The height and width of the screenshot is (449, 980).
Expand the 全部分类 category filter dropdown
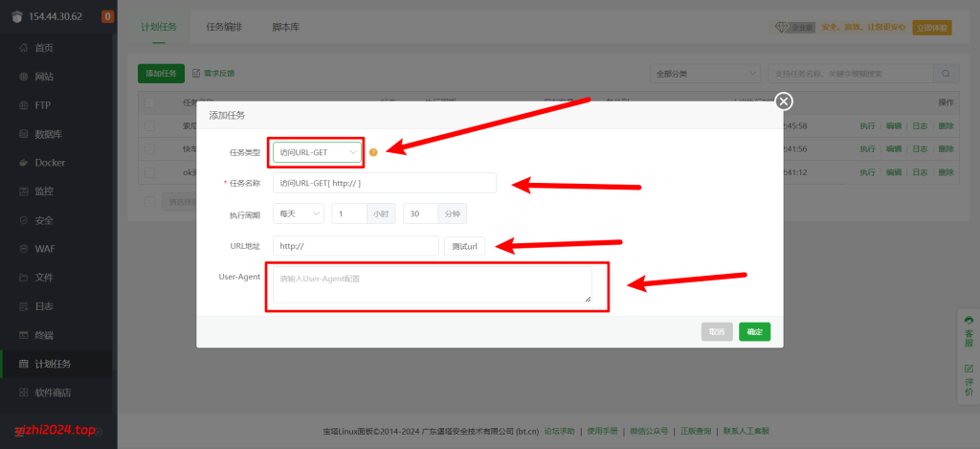[x=703, y=74]
